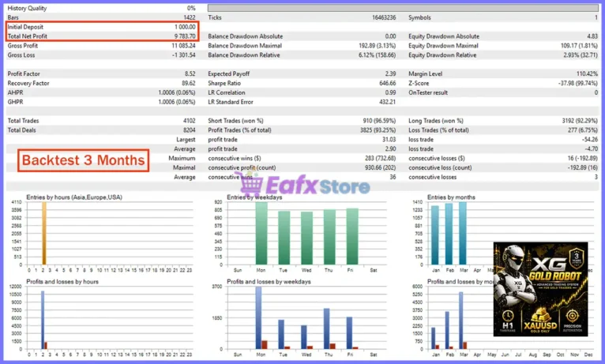
Task: Select the Total Trades value 4102
Action: click(x=189, y=121)
